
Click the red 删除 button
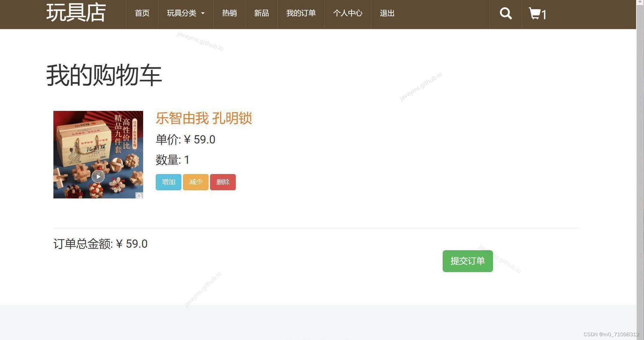coord(223,182)
